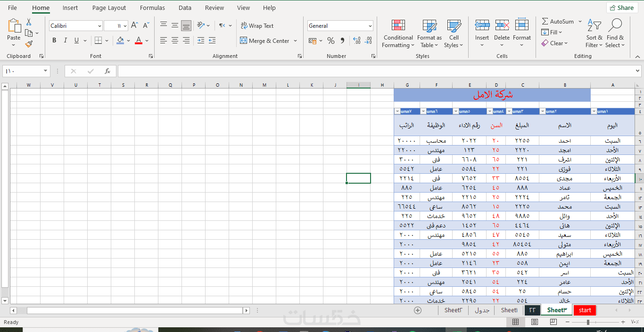The image size is (644, 332).
Task: Expand the Merge & Center arrow
Action: (296, 41)
